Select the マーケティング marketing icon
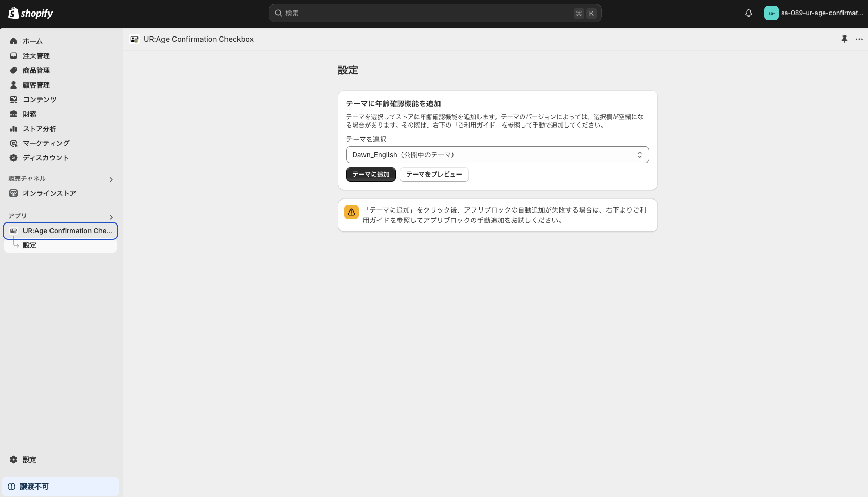The height and width of the screenshot is (497, 868). [13, 143]
